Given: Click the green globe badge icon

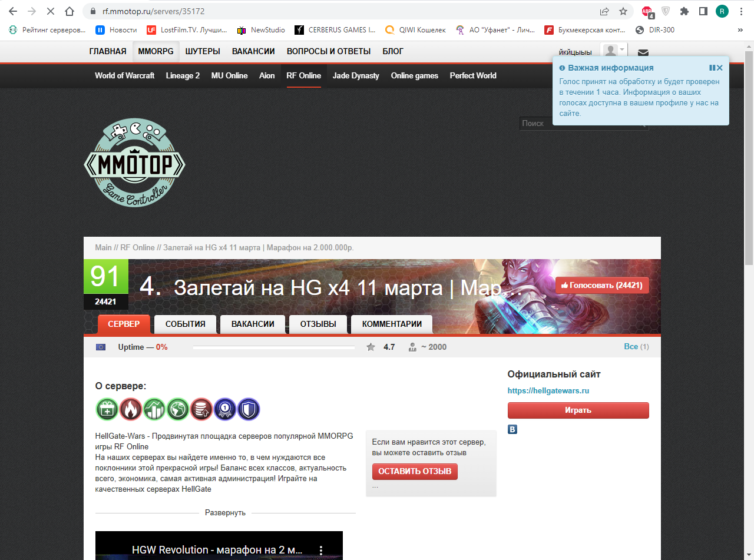Looking at the screenshot, I should (178, 409).
